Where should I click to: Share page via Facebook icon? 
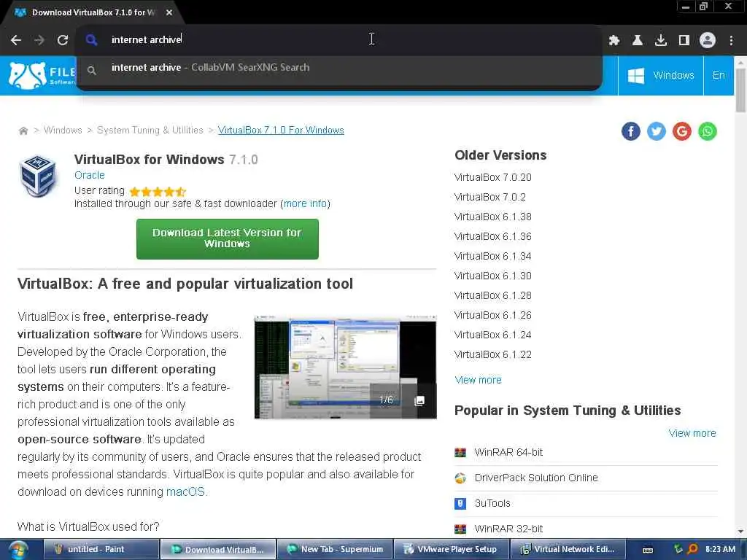tap(631, 131)
